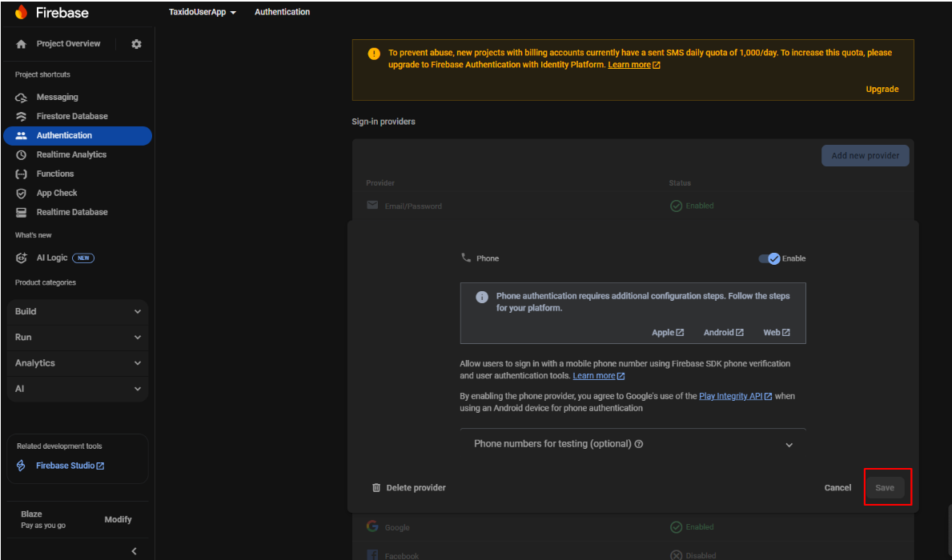
Task: Open Firestore Database from sidebar
Action: [71, 116]
